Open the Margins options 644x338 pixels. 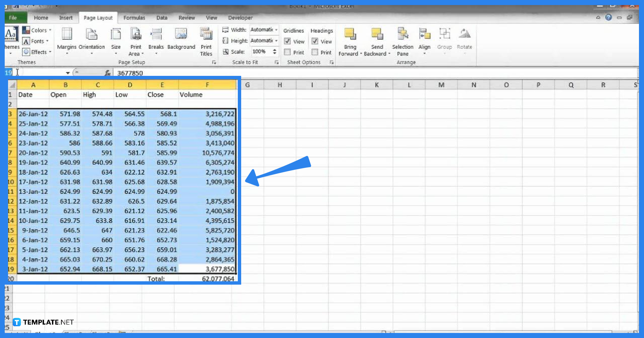coord(66,40)
